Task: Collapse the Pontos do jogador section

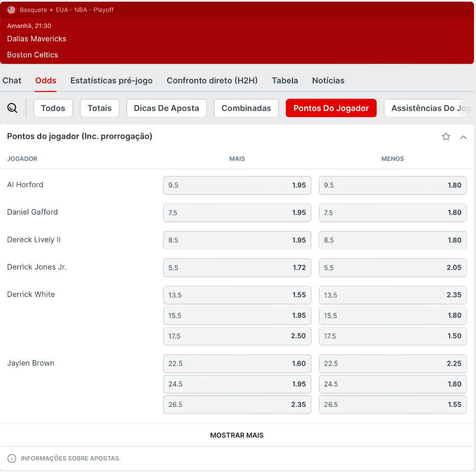Action: pyautogui.click(x=463, y=137)
